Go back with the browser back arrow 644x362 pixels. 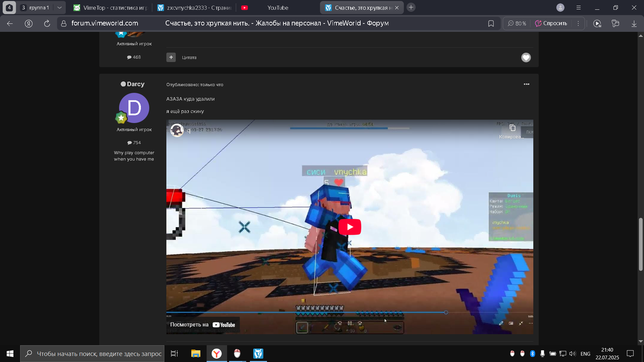coord(10,23)
